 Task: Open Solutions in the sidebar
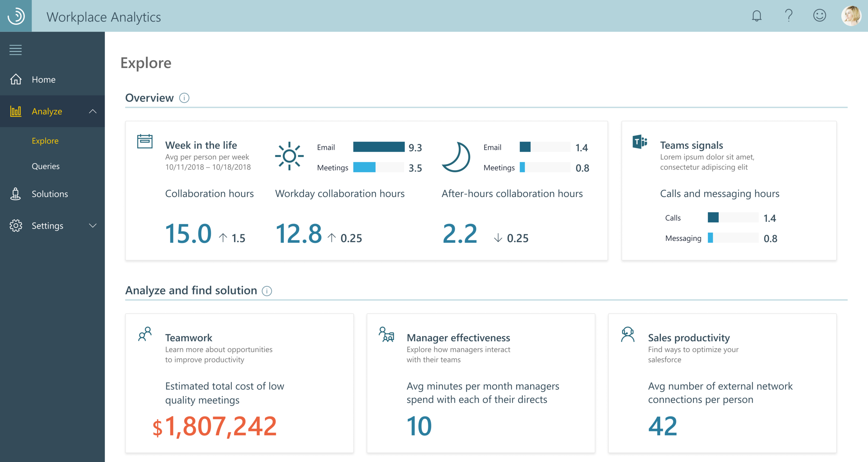(x=50, y=194)
